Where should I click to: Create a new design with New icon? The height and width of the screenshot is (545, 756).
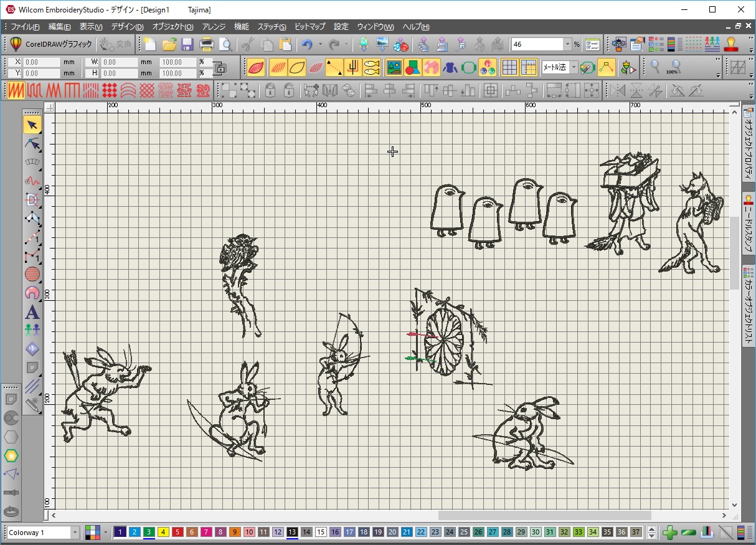click(150, 44)
